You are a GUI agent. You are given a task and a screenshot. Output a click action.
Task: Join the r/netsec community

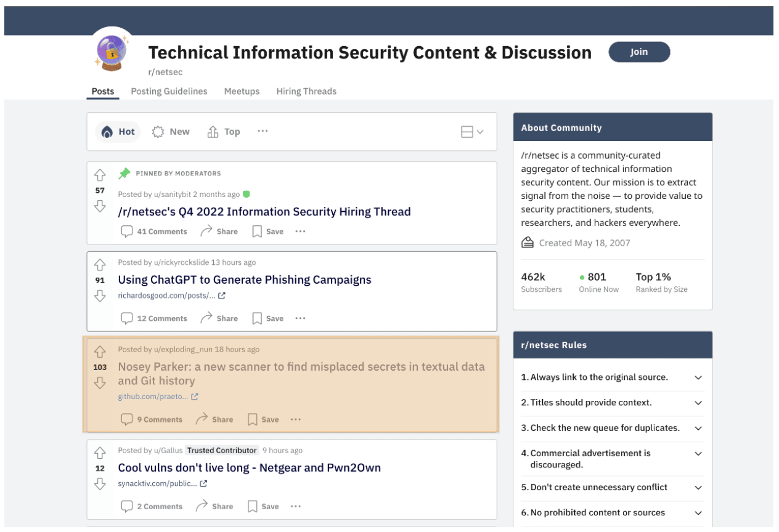(x=639, y=52)
